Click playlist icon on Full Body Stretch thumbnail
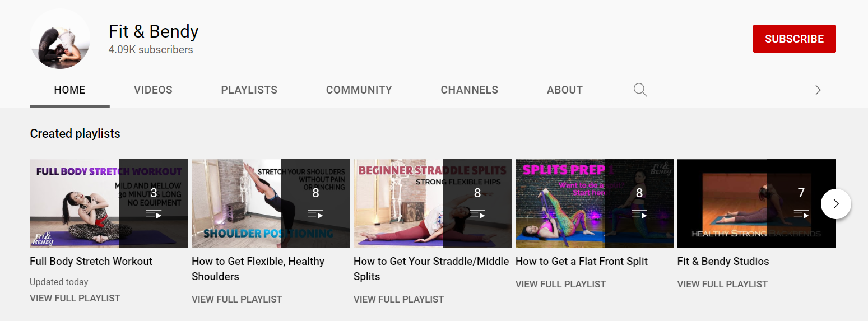Viewport: 868px width, 321px height. click(x=154, y=214)
